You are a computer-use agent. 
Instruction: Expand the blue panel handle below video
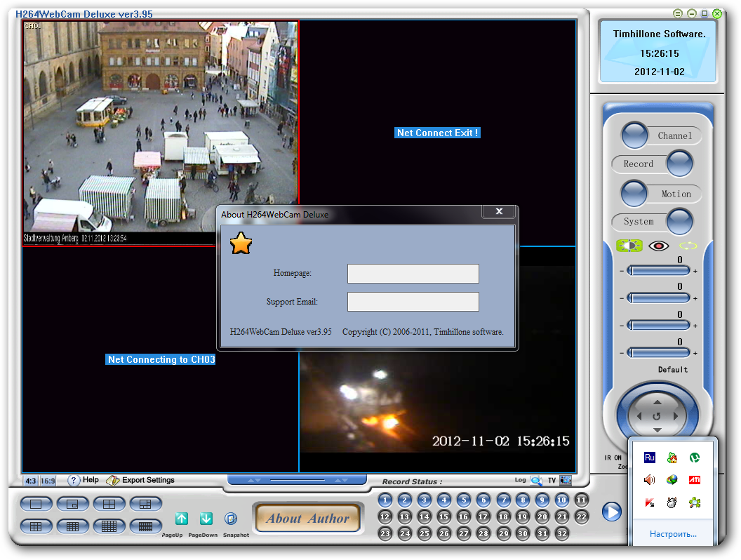click(x=297, y=480)
